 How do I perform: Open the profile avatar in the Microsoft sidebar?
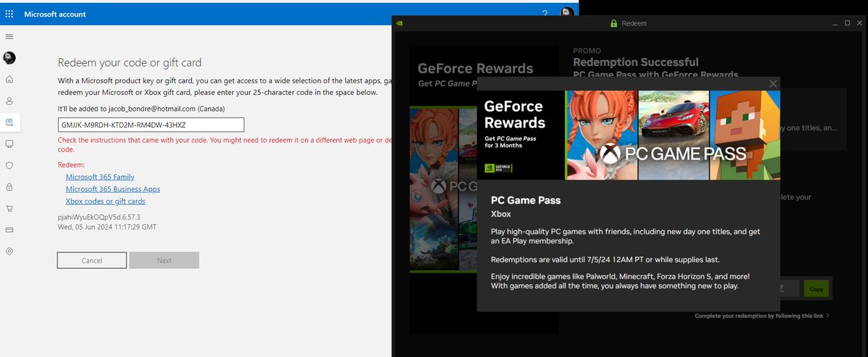point(9,58)
